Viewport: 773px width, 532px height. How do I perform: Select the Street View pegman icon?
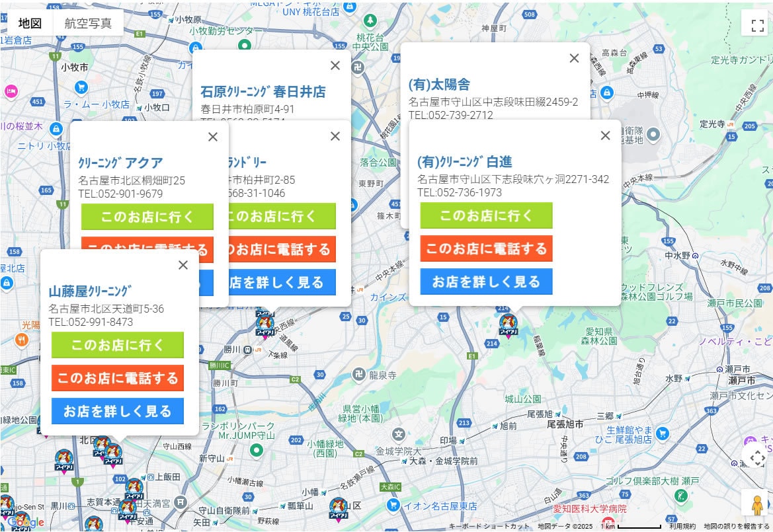click(757, 505)
